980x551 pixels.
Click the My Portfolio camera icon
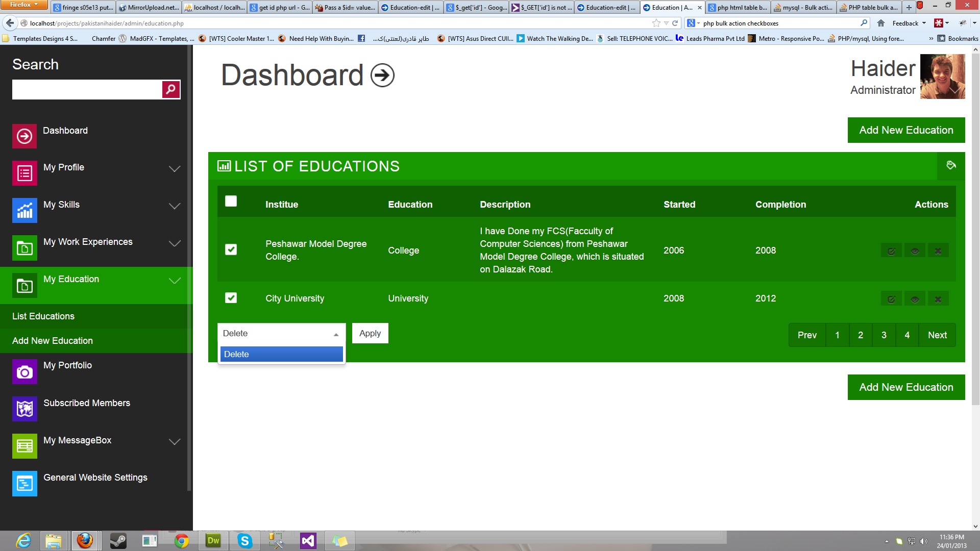(24, 372)
